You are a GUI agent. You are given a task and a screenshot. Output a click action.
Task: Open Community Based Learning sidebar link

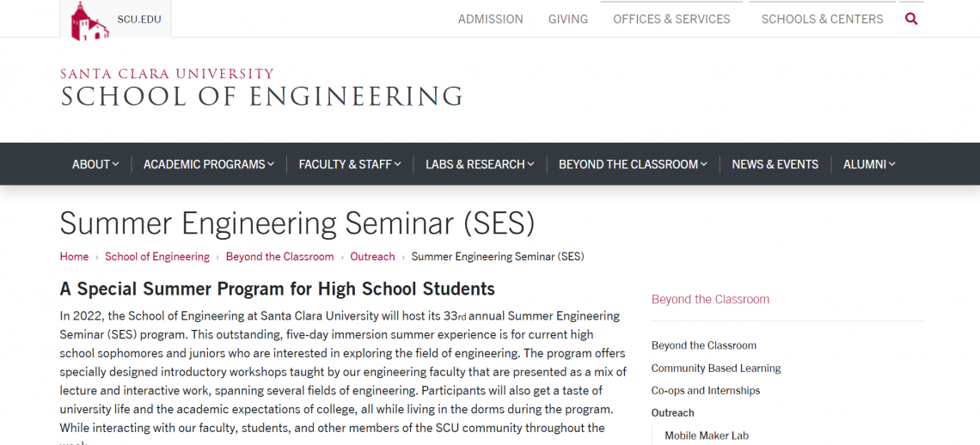point(716,369)
